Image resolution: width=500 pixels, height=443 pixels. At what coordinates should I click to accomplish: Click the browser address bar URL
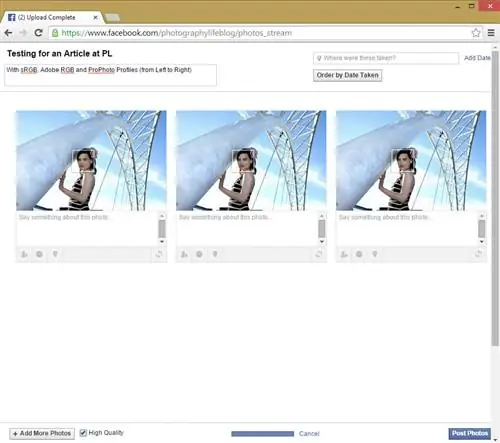[177, 33]
